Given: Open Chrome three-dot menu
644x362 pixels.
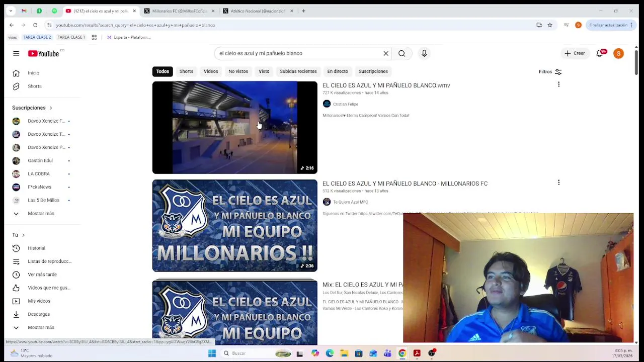Looking at the screenshot, I should (631, 25).
